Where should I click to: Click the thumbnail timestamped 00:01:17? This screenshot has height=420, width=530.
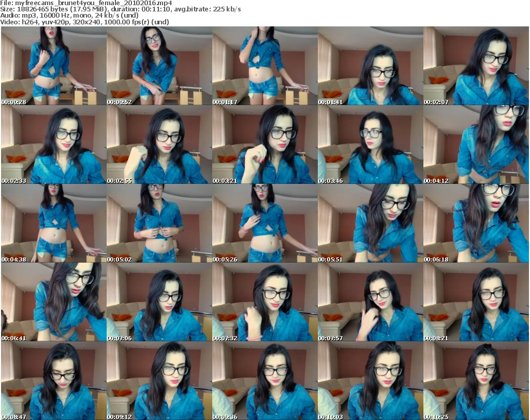coord(264,66)
